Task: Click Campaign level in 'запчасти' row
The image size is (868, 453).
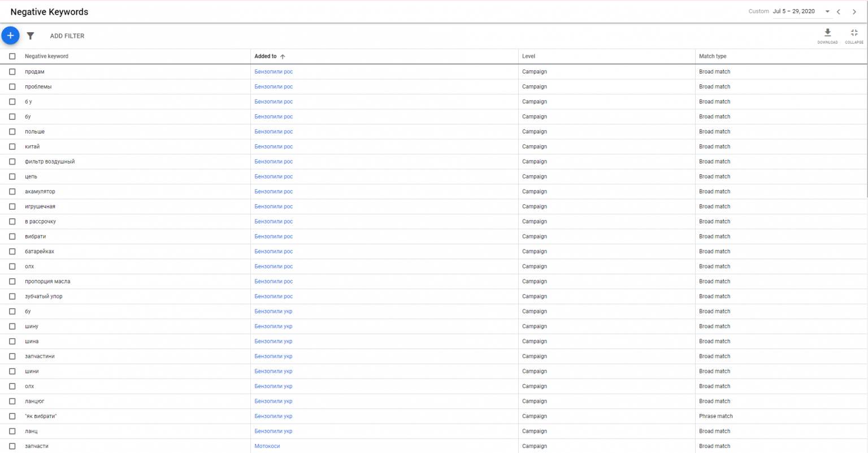Action: coord(535,446)
